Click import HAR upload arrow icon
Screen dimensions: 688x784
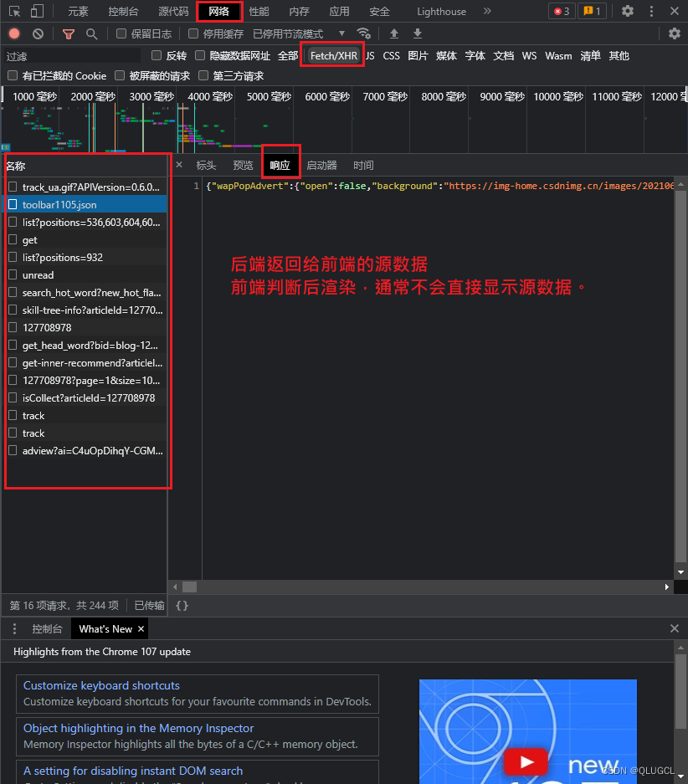tap(394, 33)
